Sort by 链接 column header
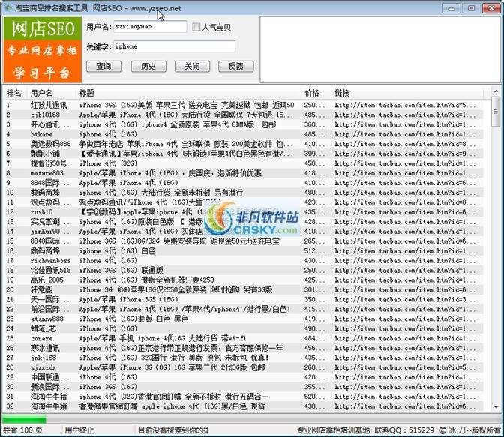 click(x=342, y=93)
